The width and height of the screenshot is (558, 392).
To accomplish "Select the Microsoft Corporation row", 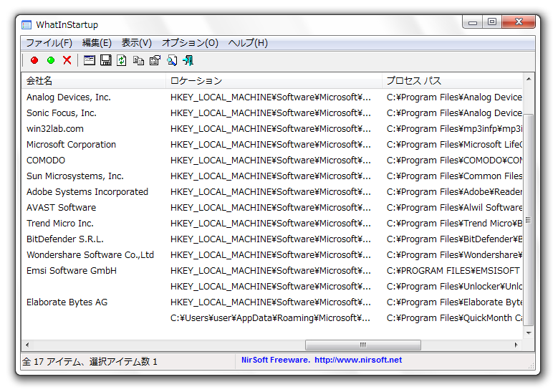I will [x=272, y=145].
